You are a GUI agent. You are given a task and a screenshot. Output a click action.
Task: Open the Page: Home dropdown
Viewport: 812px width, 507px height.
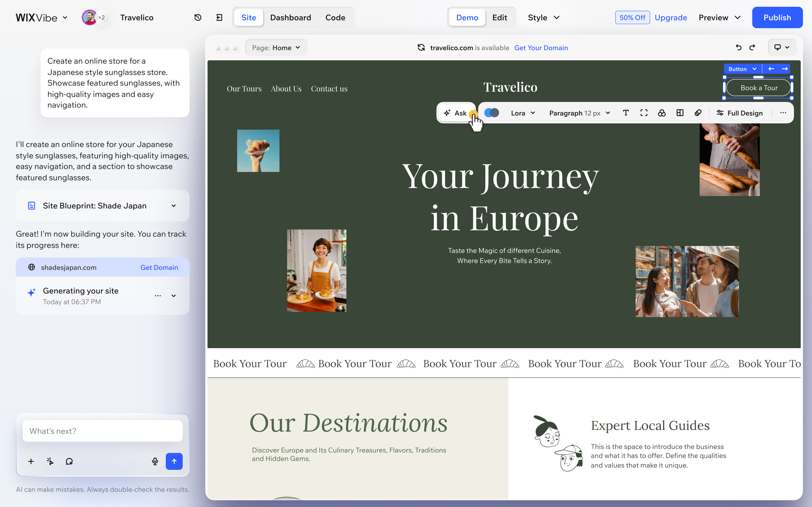tap(276, 48)
